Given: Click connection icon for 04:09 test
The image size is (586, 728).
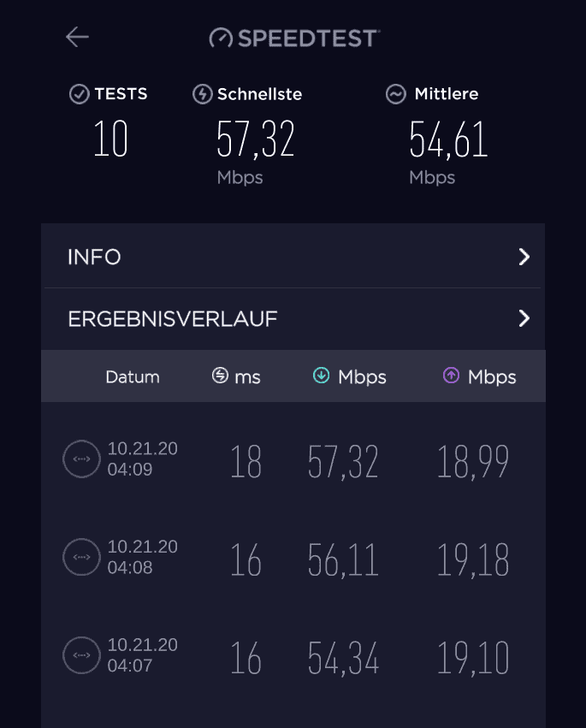Looking at the screenshot, I should (82, 459).
